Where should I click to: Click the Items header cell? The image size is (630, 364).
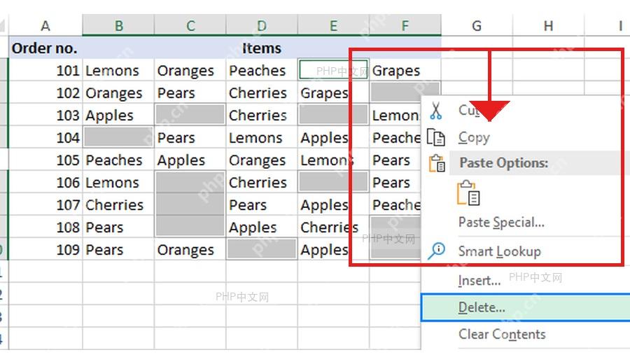(262, 48)
